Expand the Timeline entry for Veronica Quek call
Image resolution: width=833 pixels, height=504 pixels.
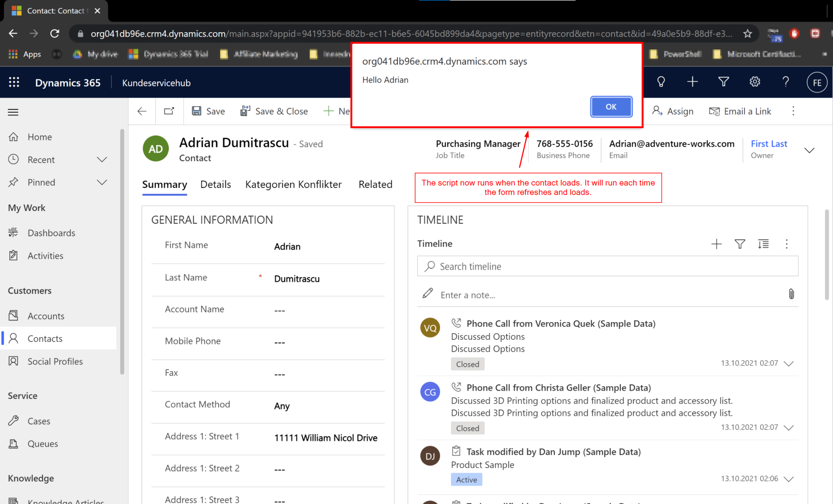click(x=790, y=364)
